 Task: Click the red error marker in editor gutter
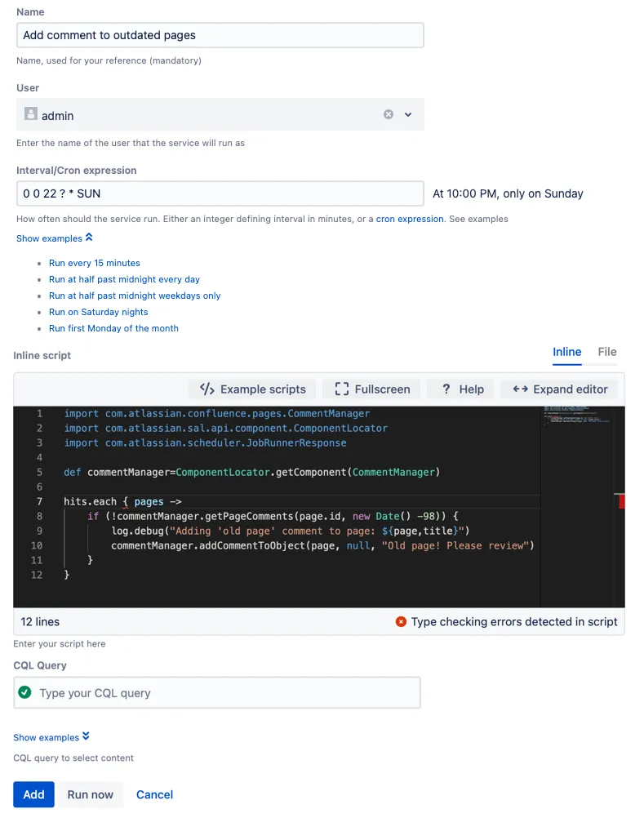[x=622, y=501]
